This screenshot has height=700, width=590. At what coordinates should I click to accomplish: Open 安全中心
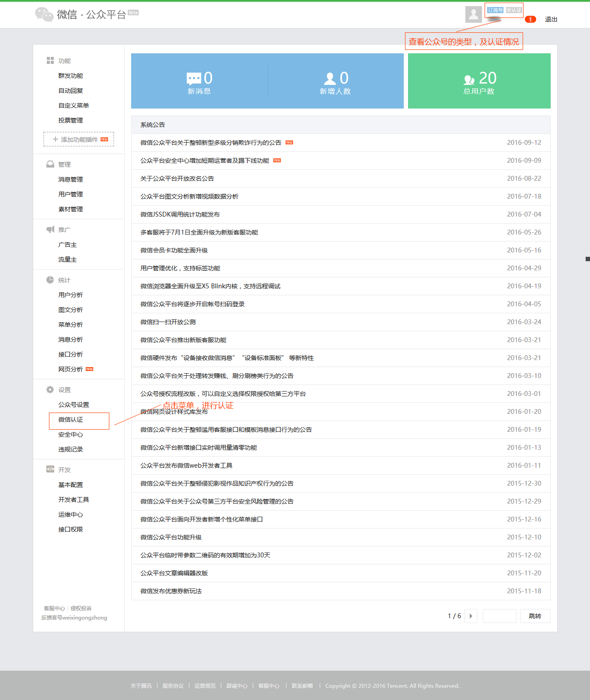click(x=70, y=434)
